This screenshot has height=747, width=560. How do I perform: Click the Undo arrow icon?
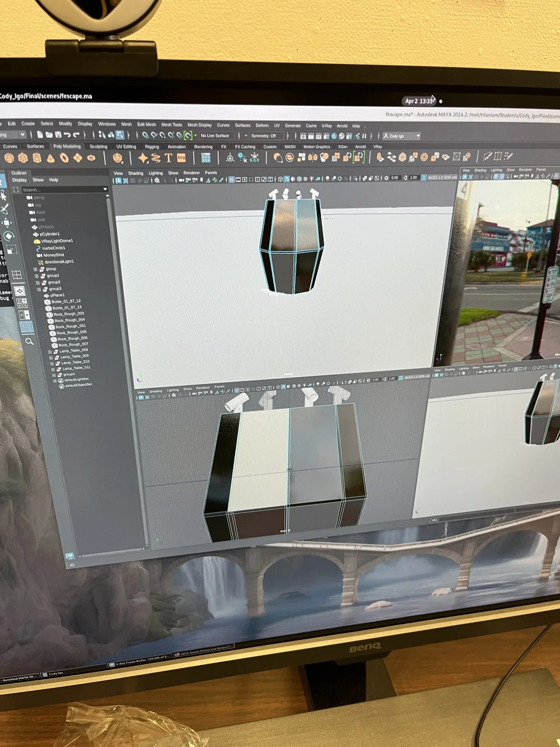(67, 135)
